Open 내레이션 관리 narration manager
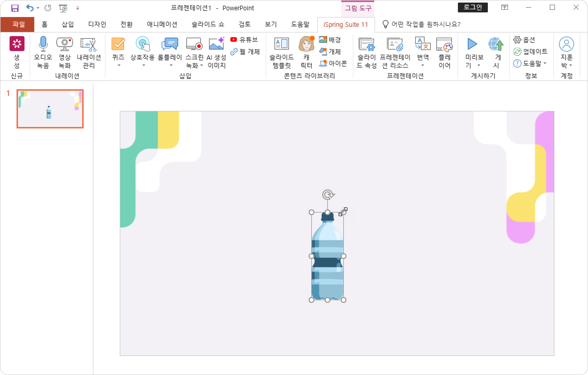The image size is (588, 375). click(88, 44)
